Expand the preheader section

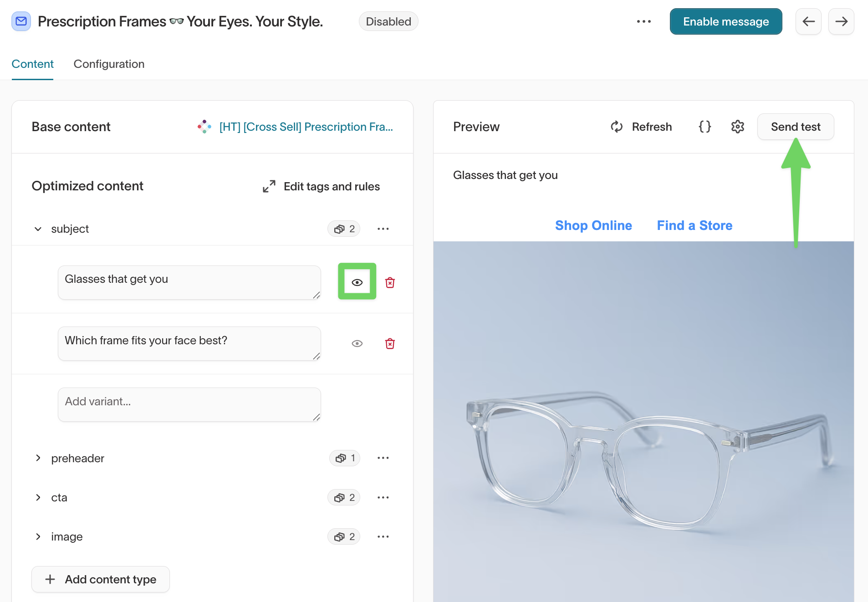pos(38,458)
